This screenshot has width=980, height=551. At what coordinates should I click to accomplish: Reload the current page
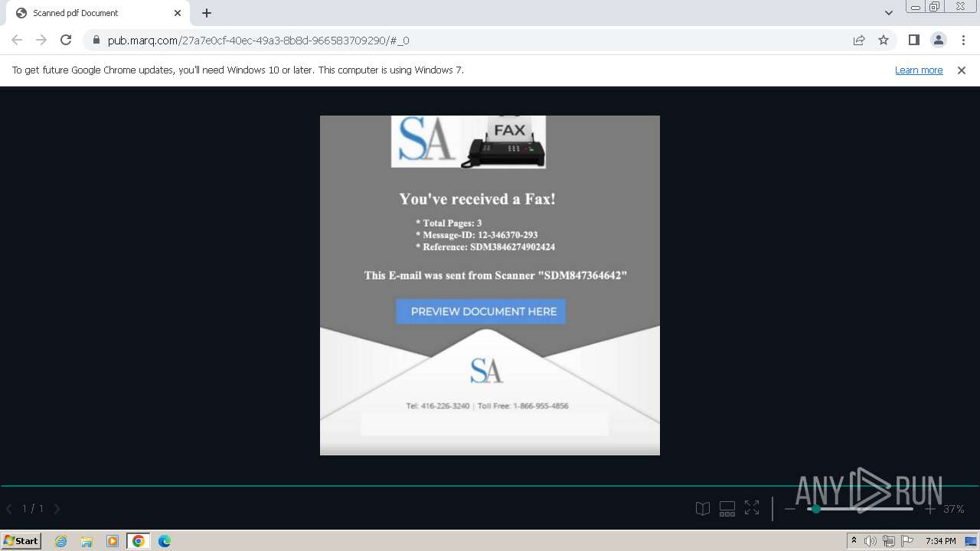(x=66, y=40)
